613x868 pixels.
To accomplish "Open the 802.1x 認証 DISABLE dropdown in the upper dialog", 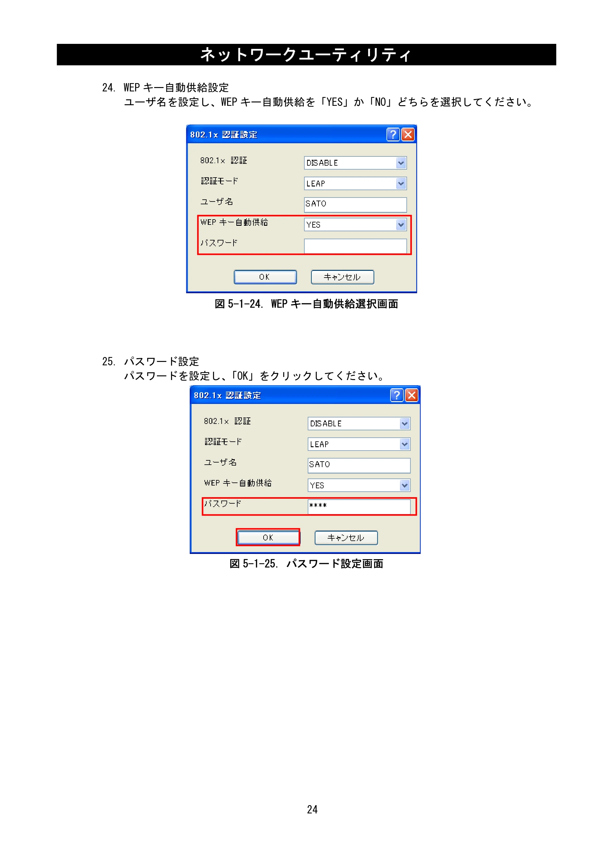I will pyautogui.click(x=401, y=163).
